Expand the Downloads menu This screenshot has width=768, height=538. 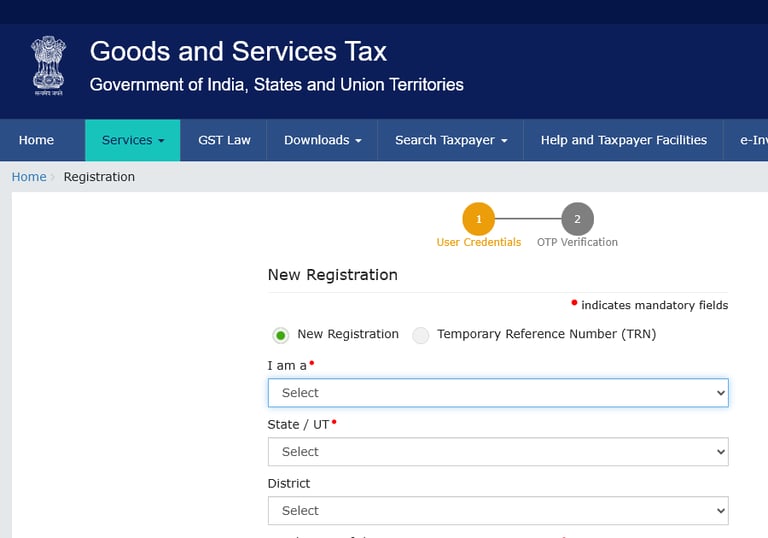tap(322, 140)
